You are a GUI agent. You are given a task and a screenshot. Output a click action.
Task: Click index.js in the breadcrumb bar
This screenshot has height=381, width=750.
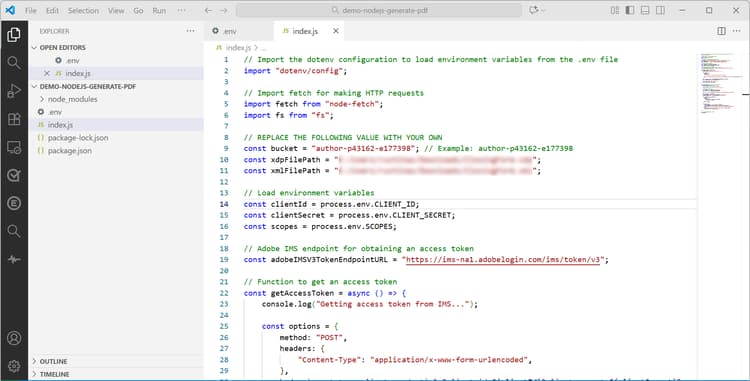point(238,47)
